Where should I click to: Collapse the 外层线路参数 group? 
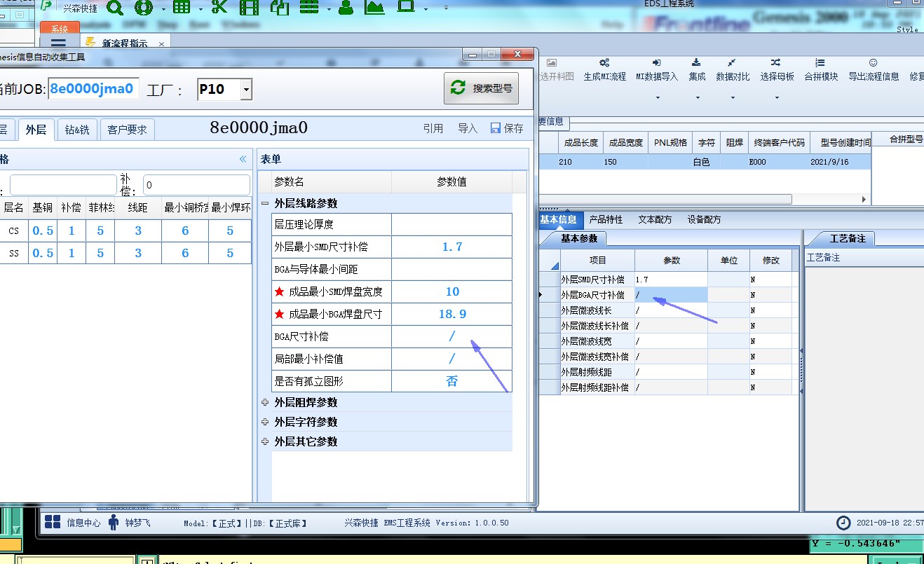coord(264,203)
